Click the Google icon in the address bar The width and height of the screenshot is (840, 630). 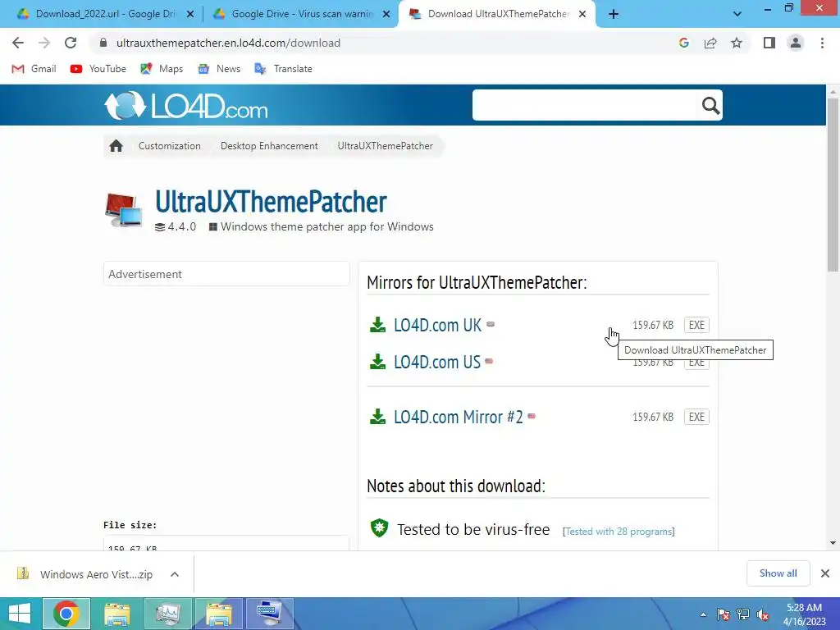coord(683,43)
